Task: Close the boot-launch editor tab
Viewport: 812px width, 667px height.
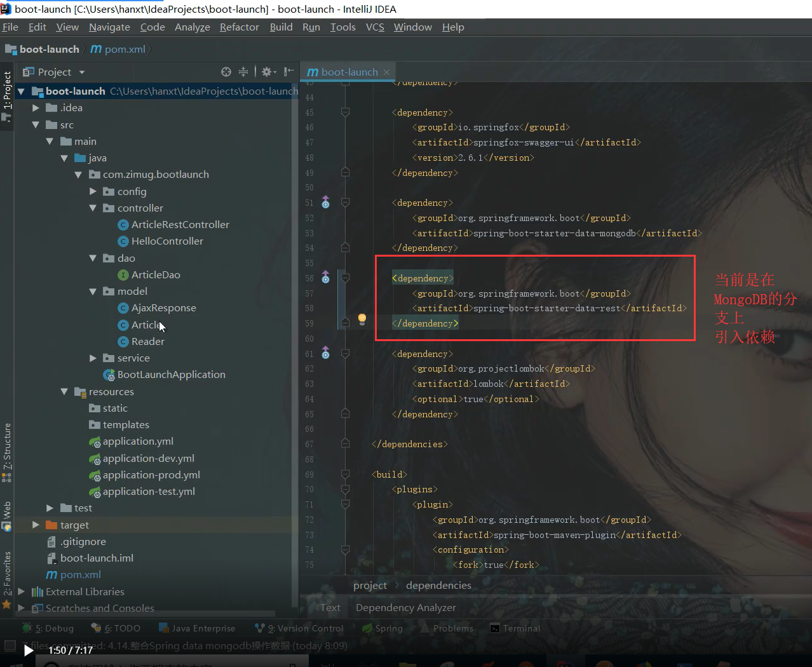Action: click(x=386, y=72)
